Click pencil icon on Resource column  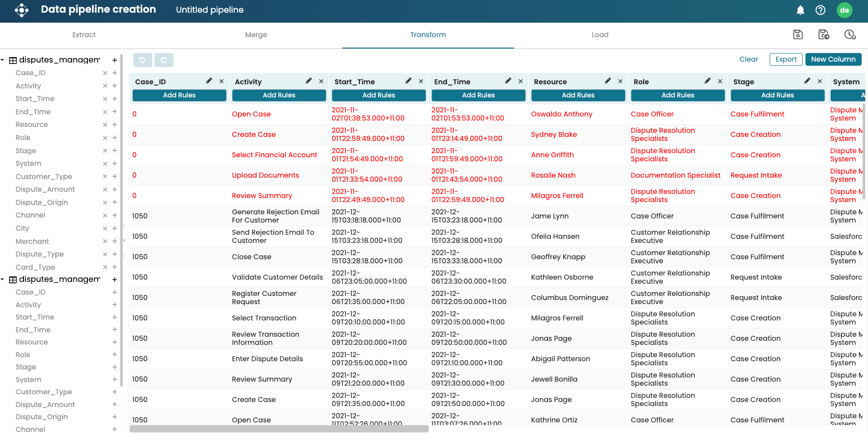(x=608, y=81)
